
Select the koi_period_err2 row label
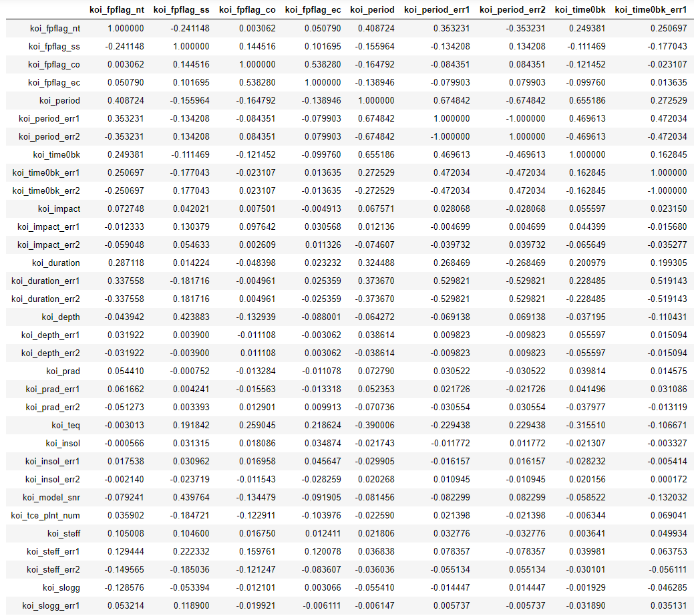pyautogui.click(x=49, y=137)
